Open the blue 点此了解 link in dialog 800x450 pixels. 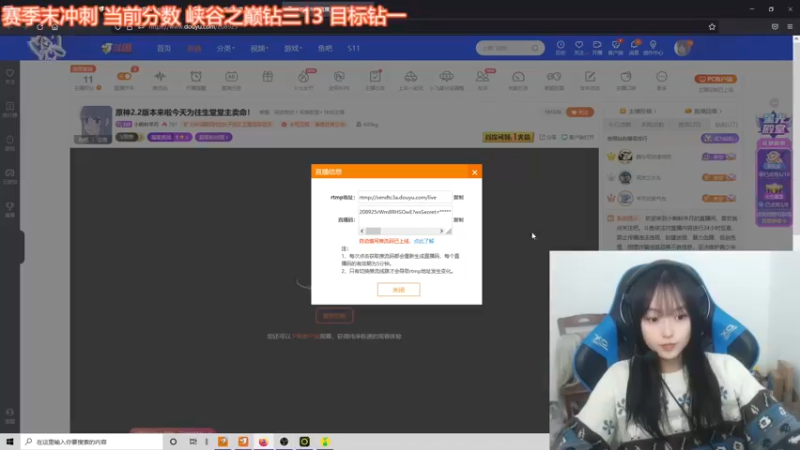[423, 241]
